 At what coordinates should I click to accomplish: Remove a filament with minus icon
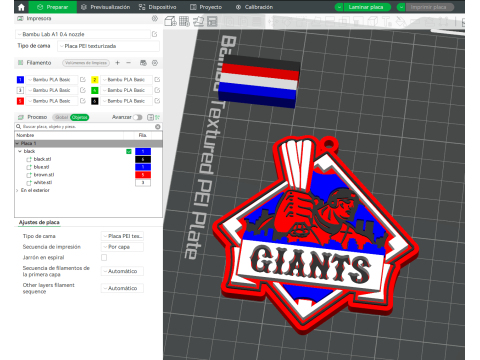[x=128, y=63]
